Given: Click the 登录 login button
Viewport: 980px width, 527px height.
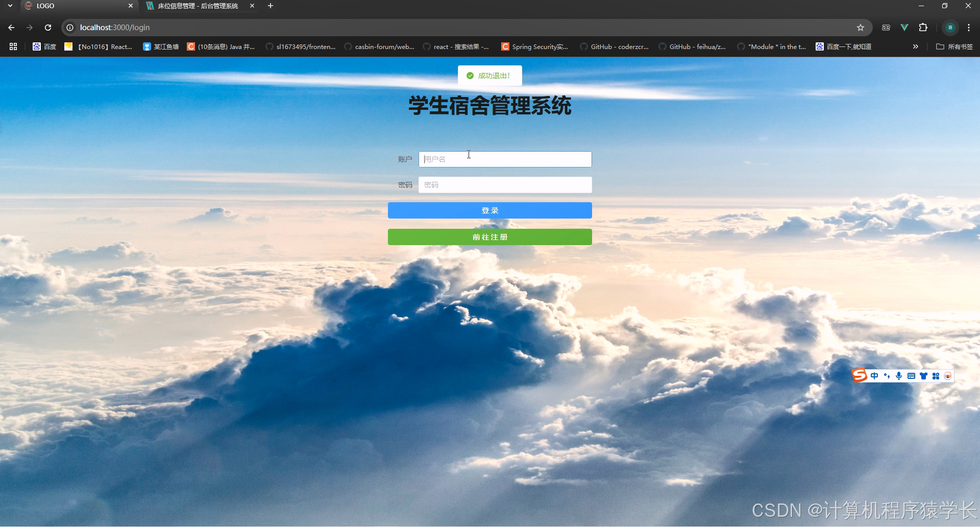Looking at the screenshot, I should point(489,210).
